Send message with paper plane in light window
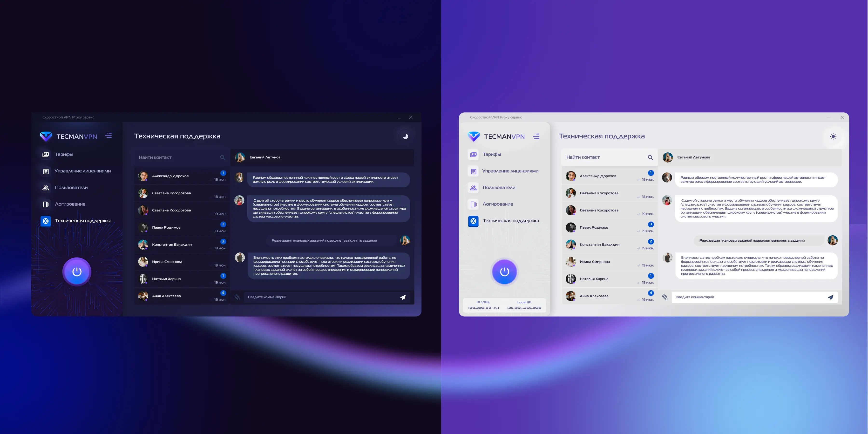Viewport: 868px width, 434px height. pos(831,297)
